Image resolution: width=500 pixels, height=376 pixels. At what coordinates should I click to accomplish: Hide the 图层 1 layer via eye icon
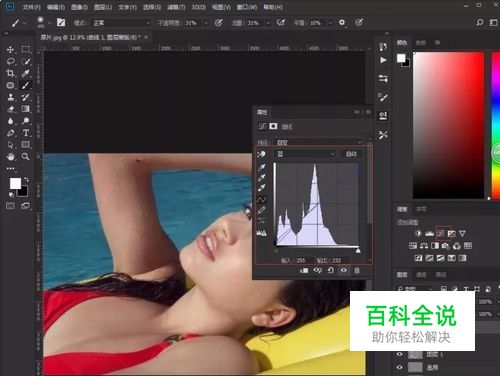tap(400, 354)
